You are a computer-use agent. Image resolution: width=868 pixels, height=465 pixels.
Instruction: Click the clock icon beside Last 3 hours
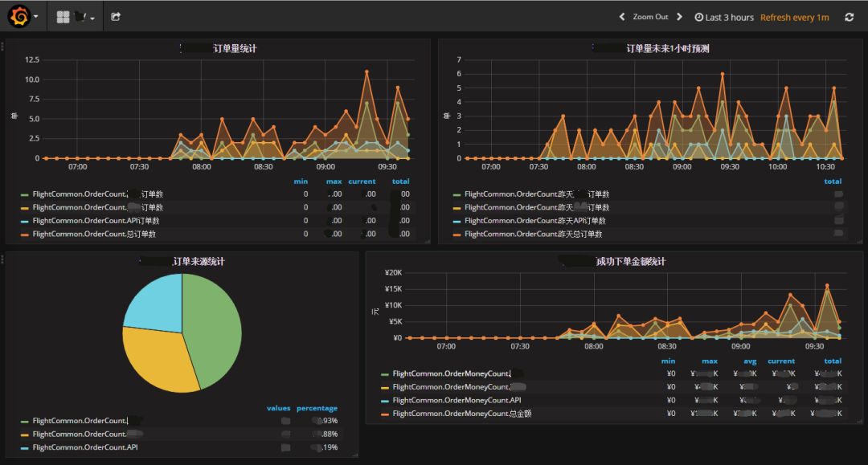click(x=698, y=17)
